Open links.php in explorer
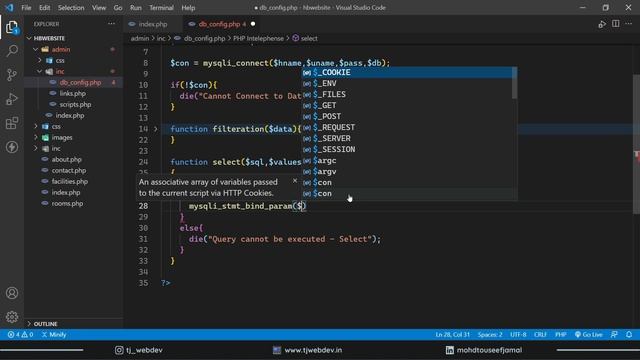Screen dimensions: 640x360 point(73,93)
